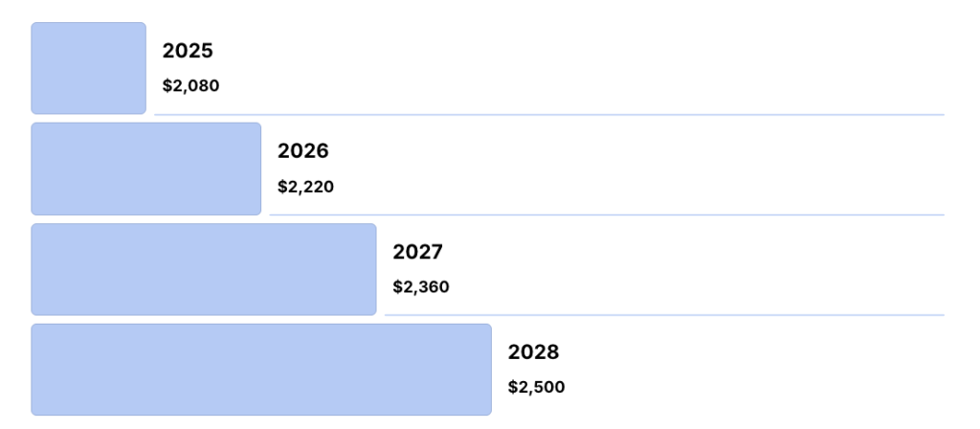Click the $2,080 value
Image resolution: width=980 pixels, height=429 pixels.
click(x=190, y=85)
